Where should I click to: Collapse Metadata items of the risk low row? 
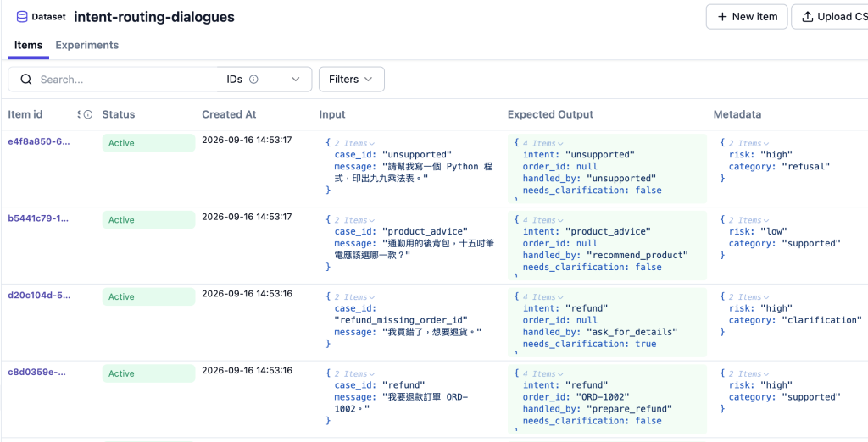point(749,220)
